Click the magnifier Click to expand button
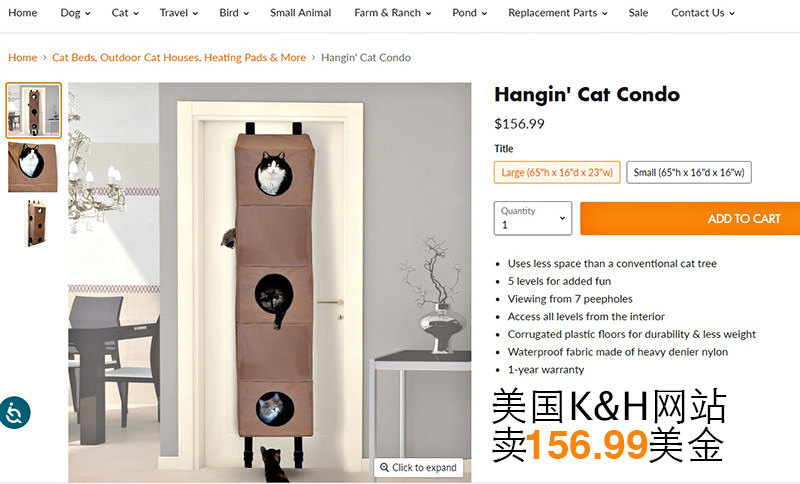 click(418, 467)
